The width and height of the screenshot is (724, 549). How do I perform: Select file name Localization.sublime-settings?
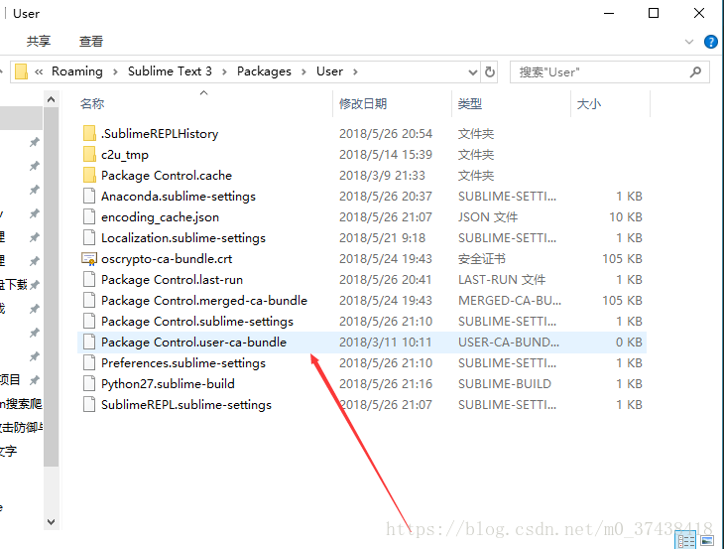[x=183, y=238]
